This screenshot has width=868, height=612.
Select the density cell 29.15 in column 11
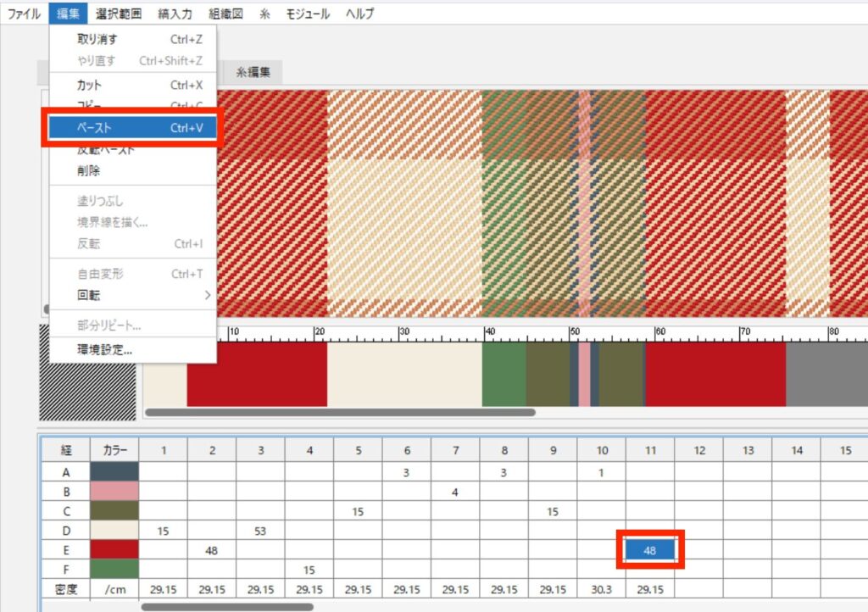(x=650, y=589)
